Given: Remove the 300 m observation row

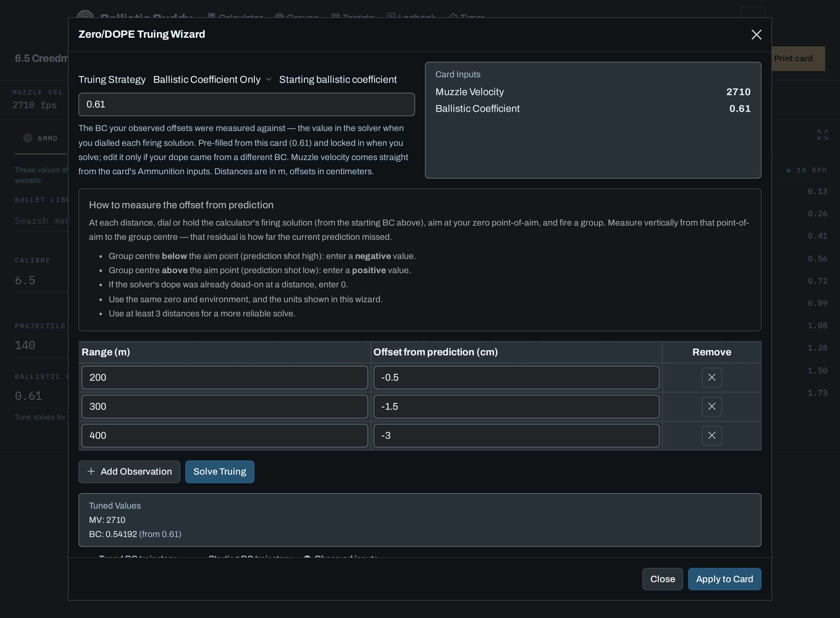Looking at the screenshot, I should (712, 407).
